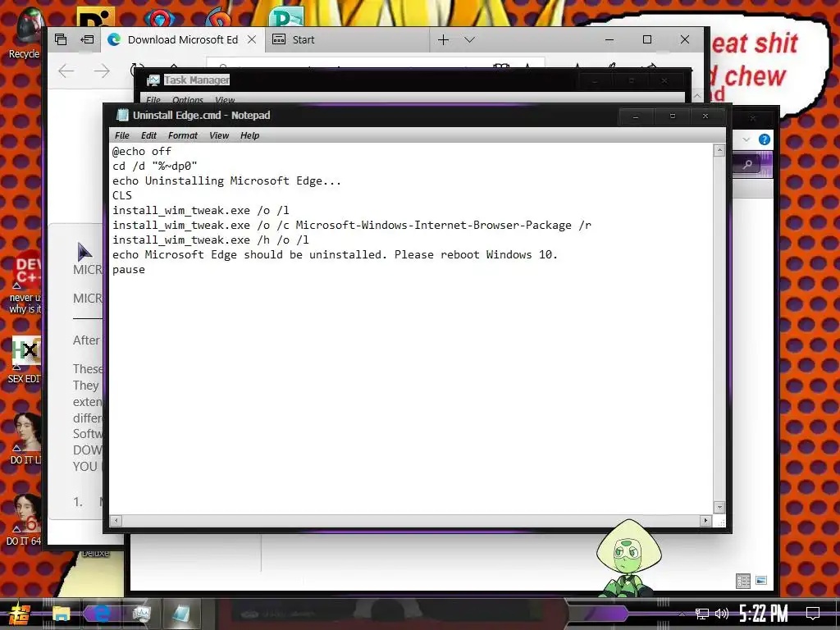This screenshot has height=630, width=840.
Task: Click the 'install_wim_tweak.exe /h /o /l' line
Action: pos(211,240)
